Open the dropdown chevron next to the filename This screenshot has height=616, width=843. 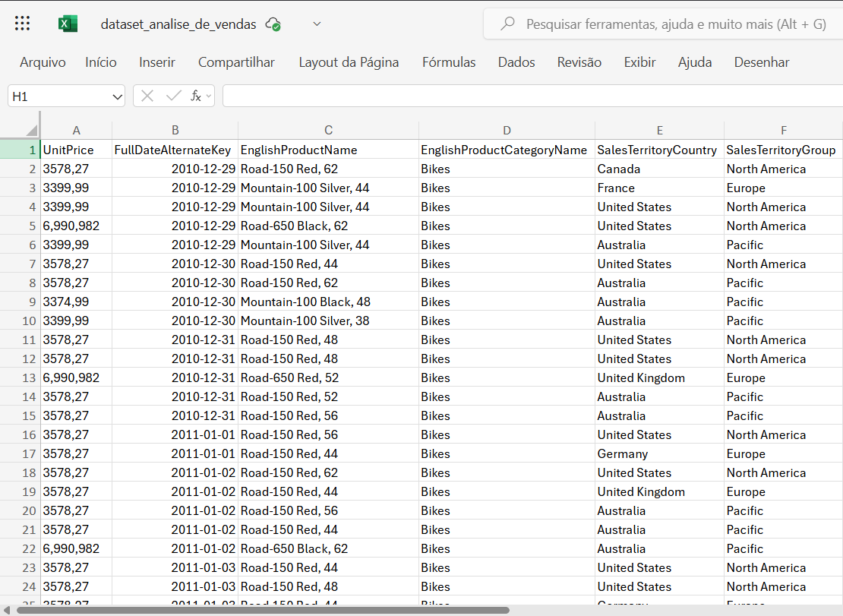317,24
